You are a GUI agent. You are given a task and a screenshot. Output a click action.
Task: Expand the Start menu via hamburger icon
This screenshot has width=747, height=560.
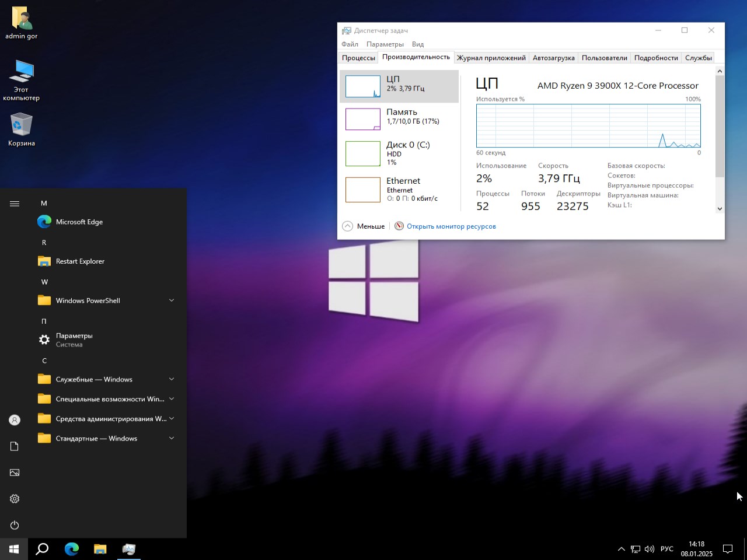coord(14,203)
